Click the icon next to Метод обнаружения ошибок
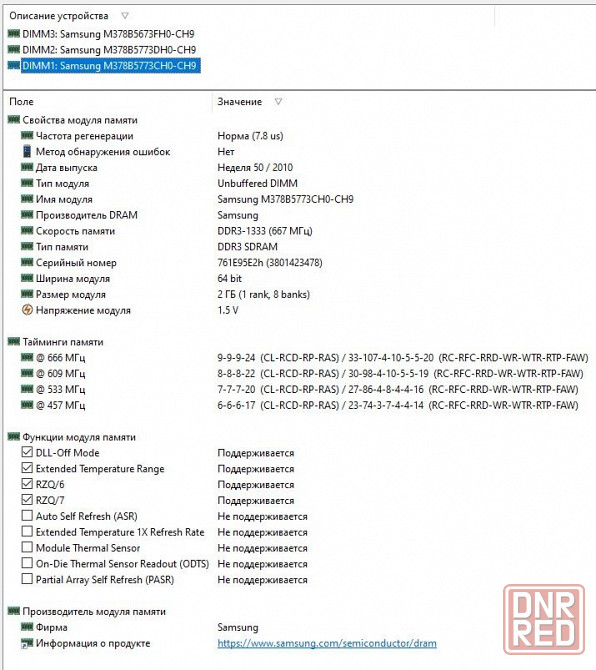This screenshot has height=670, width=596. click(27, 151)
